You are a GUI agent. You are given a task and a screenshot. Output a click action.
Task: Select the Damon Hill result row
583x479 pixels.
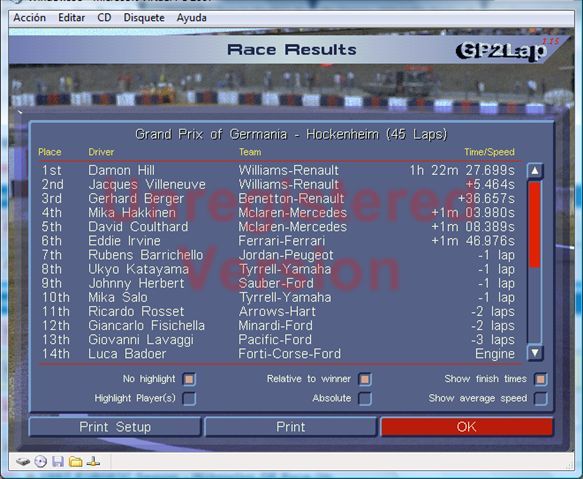(x=278, y=170)
